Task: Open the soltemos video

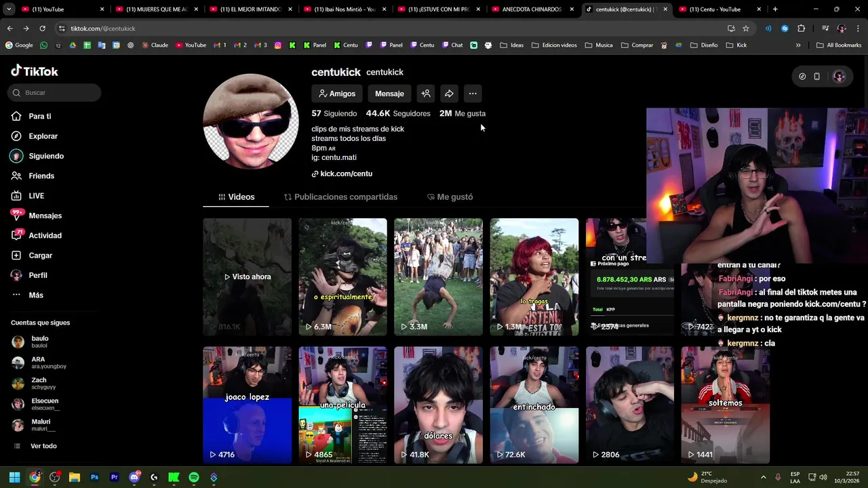Action: coord(725,405)
